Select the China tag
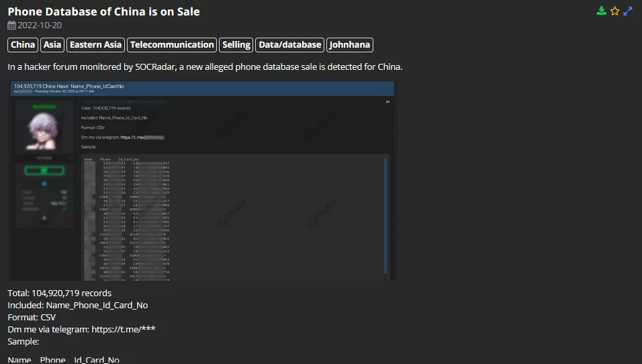This screenshot has height=364, width=642. (23, 44)
